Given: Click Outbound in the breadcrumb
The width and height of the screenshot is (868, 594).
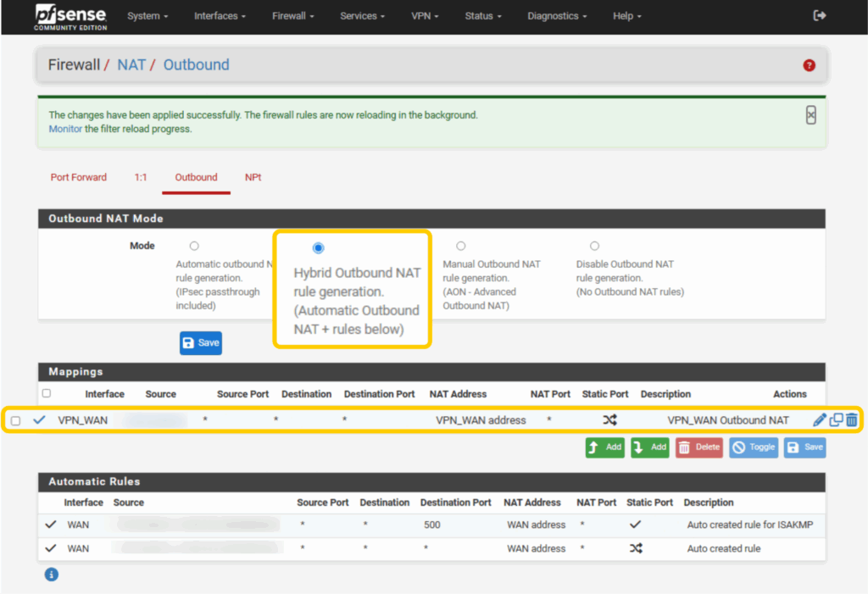Looking at the screenshot, I should [x=196, y=64].
